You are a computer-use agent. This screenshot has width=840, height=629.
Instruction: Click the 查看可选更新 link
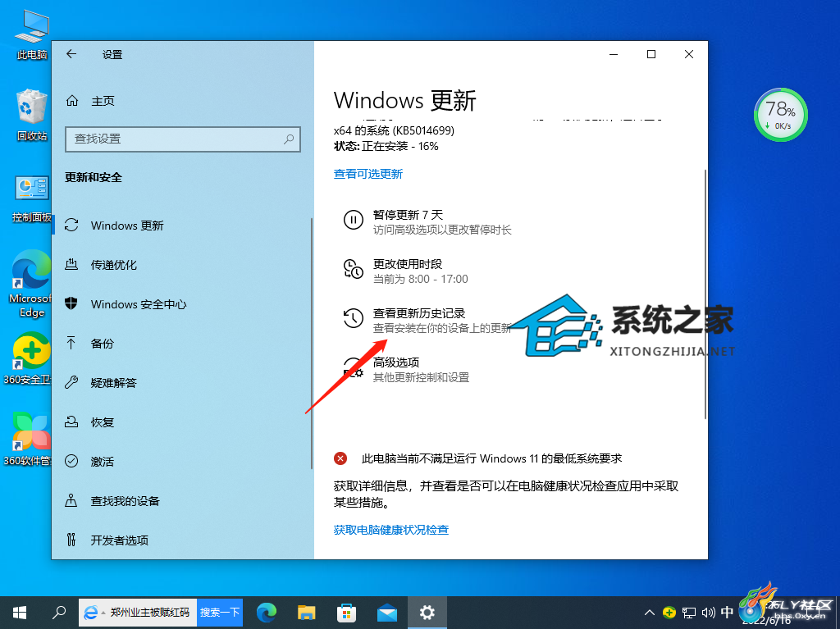point(368,174)
